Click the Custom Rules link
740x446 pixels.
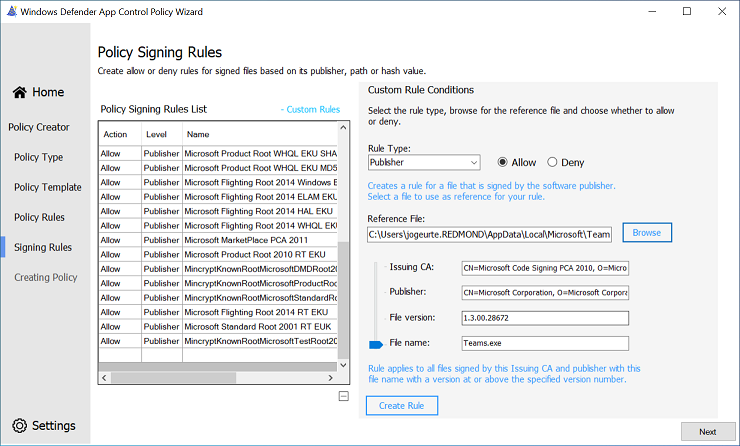coord(310,109)
